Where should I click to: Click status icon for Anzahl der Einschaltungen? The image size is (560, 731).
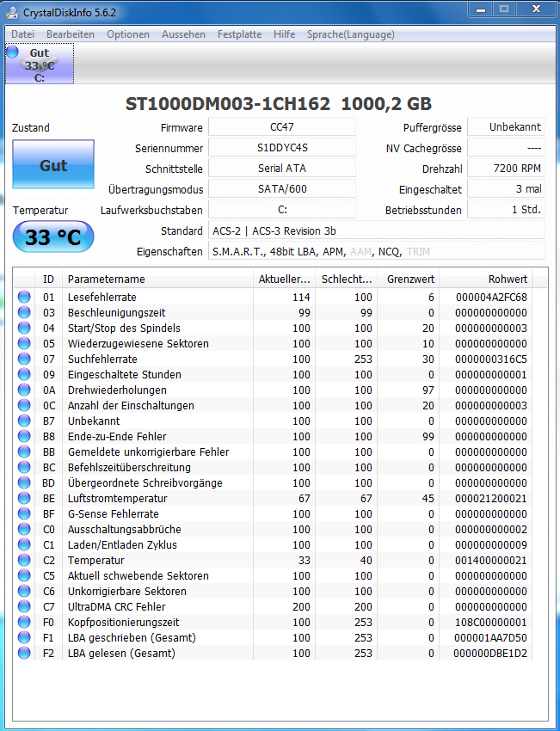point(24,405)
